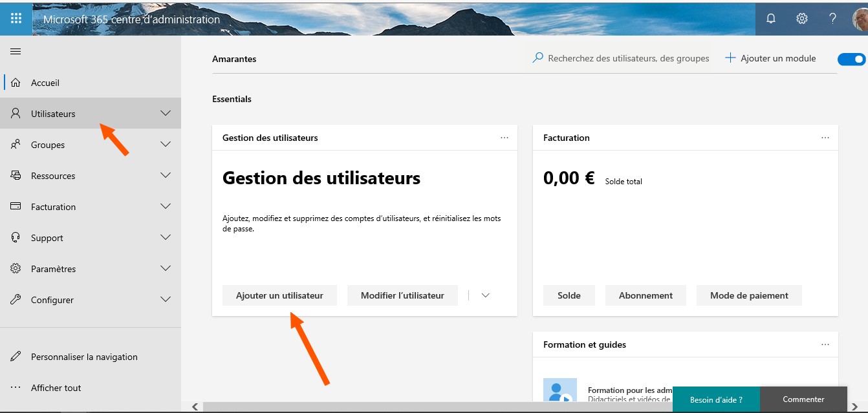The height and width of the screenshot is (413, 868).
Task: Click the Formation pour les admins video thumbnail
Action: pyautogui.click(x=560, y=390)
